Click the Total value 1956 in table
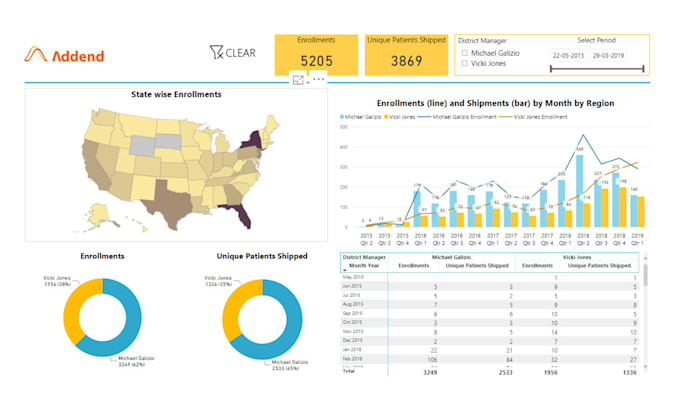This screenshot has height=409, width=680. [550, 373]
